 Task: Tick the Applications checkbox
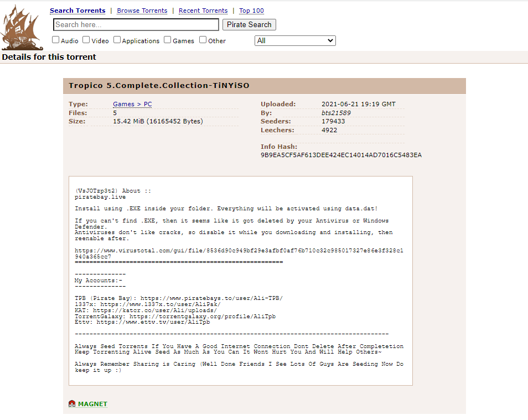(117, 40)
